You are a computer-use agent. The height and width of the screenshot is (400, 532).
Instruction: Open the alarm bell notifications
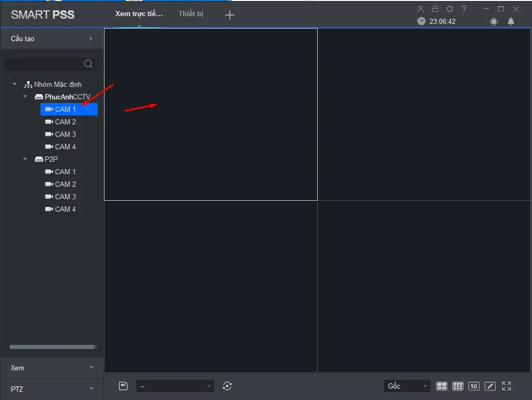511,21
